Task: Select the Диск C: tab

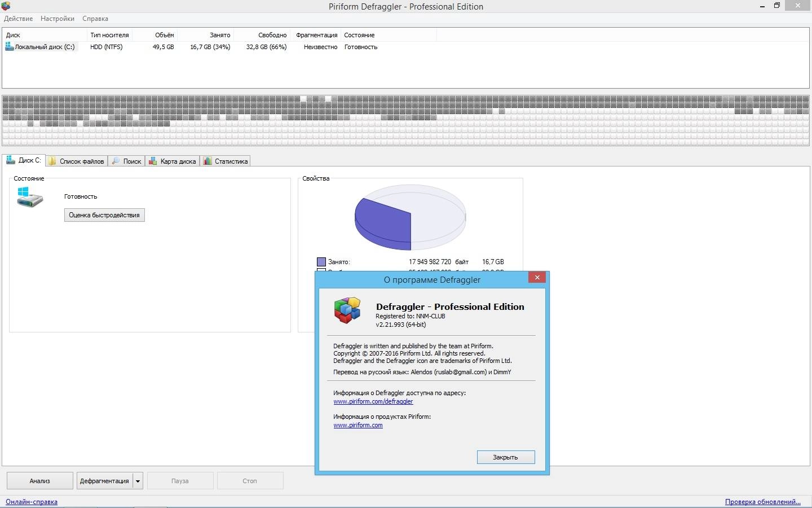Action: pyautogui.click(x=23, y=160)
